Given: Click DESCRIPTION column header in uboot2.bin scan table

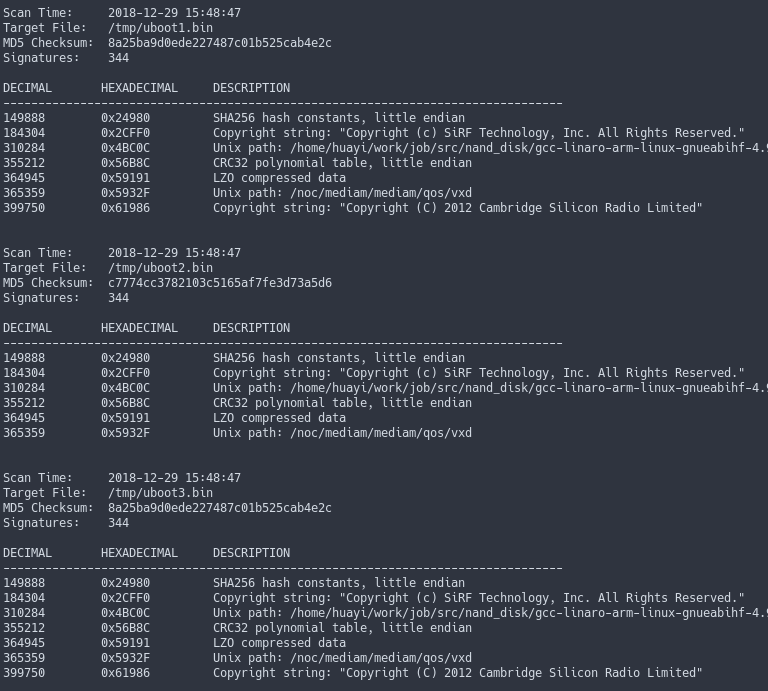Looking at the screenshot, I should click(251, 328).
